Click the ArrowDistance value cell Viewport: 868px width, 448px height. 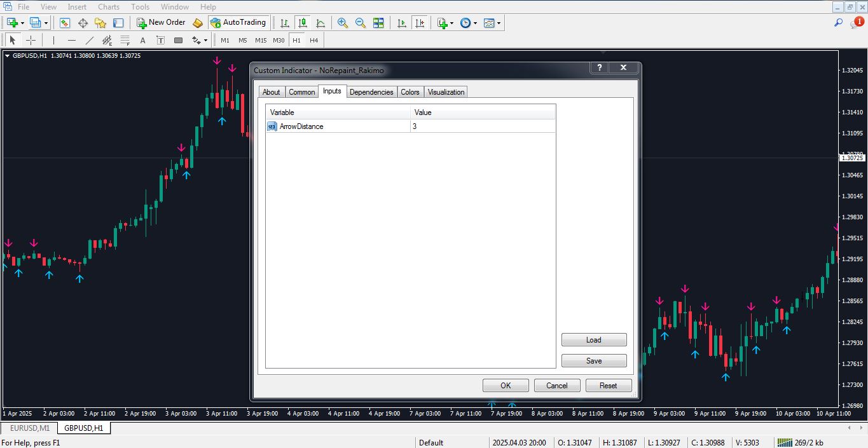point(483,126)
